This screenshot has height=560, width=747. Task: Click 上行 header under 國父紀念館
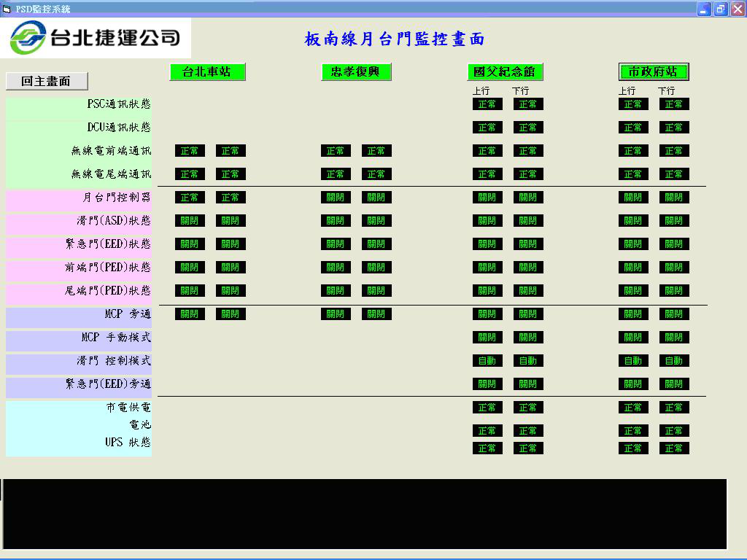(x=481, y=90)
